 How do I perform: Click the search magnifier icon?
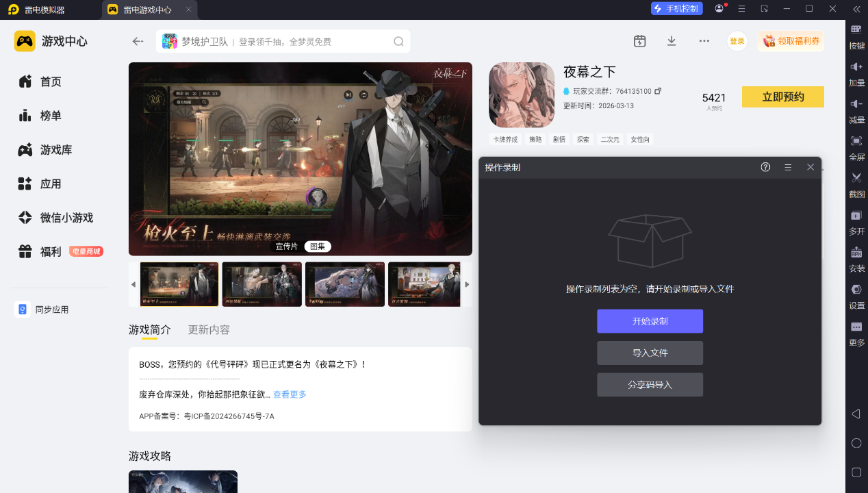(398, 41)
